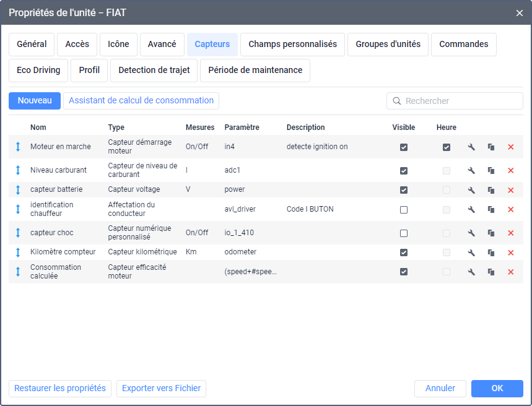
Task: Open wrench settings for Consommation calculée
Action: pyautogui.click(x=471, y=272)
